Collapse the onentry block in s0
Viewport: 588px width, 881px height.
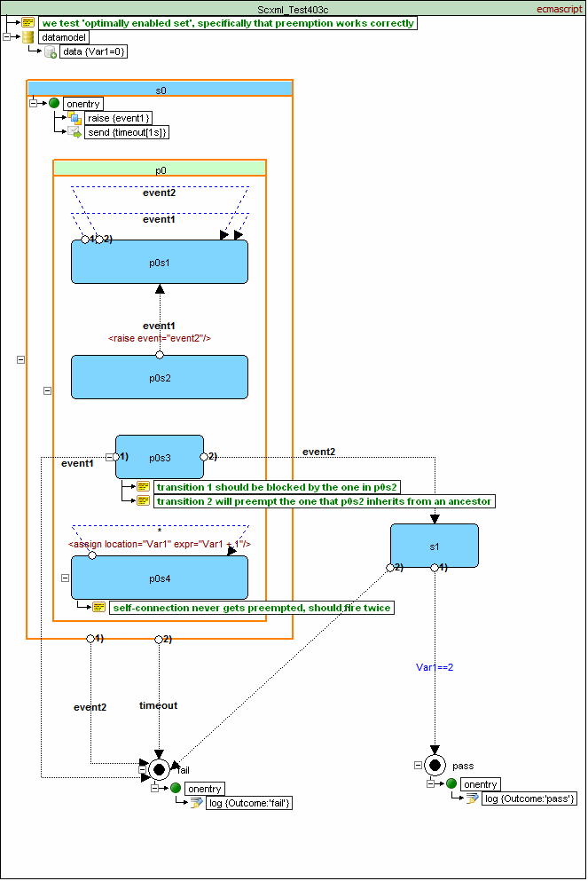pyautogui.click(x=34, y=103)
